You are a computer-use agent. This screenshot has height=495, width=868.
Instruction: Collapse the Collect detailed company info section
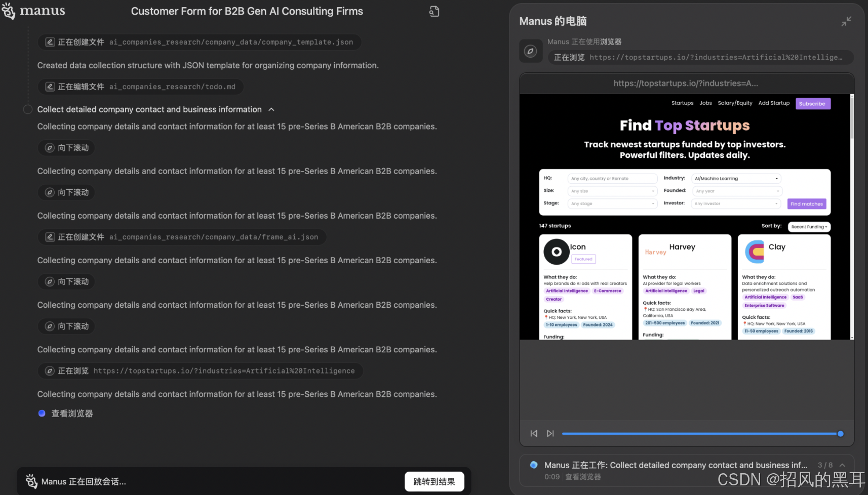pos(271,109)
